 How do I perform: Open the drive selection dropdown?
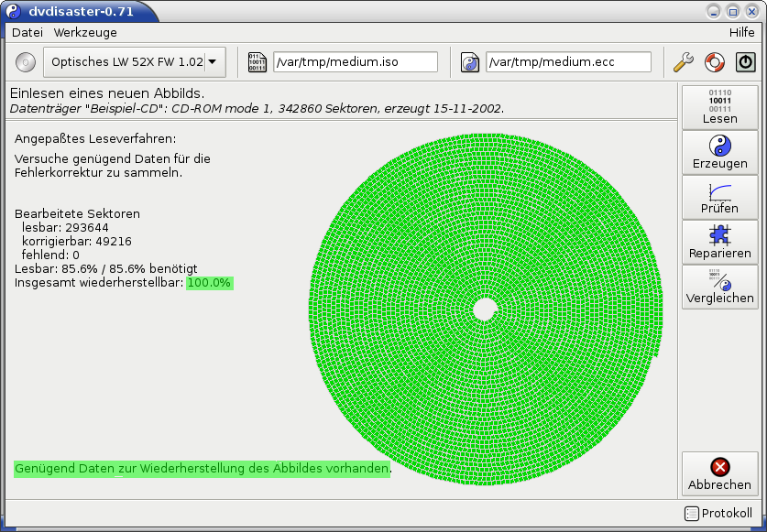[135, 62]
